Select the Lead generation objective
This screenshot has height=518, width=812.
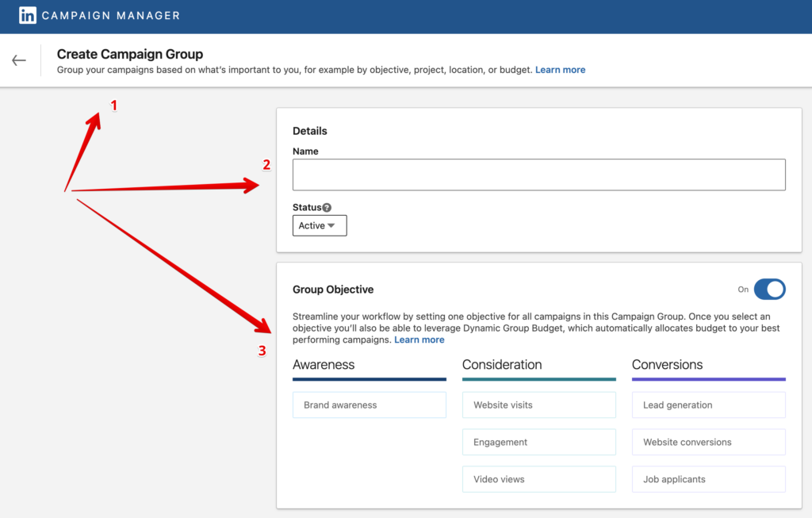point(708,405)
